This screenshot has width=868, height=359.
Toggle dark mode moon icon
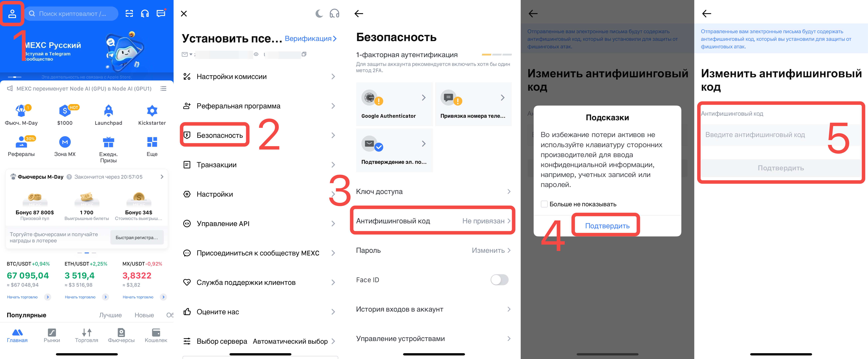coord(319,13)
